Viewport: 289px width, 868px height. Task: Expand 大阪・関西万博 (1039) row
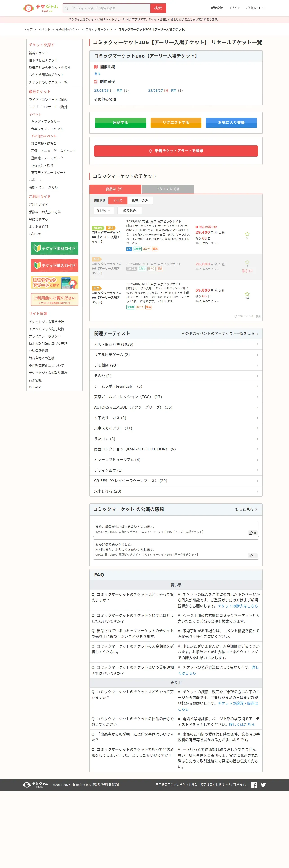tap(176, 344)
